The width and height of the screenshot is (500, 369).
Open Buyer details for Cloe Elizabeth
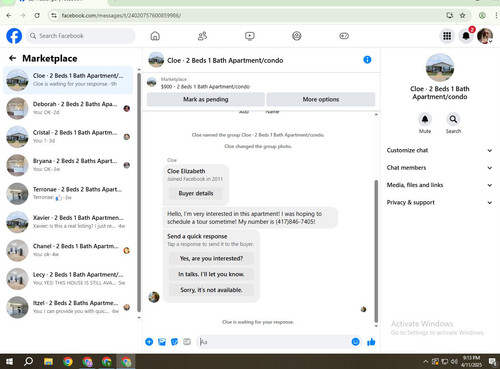coord(196,193)
